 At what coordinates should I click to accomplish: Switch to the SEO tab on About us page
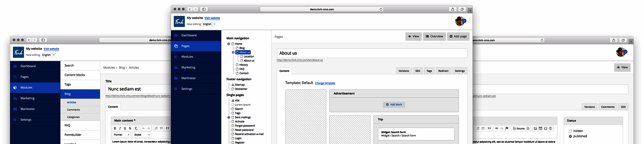(x=418, y=71)
